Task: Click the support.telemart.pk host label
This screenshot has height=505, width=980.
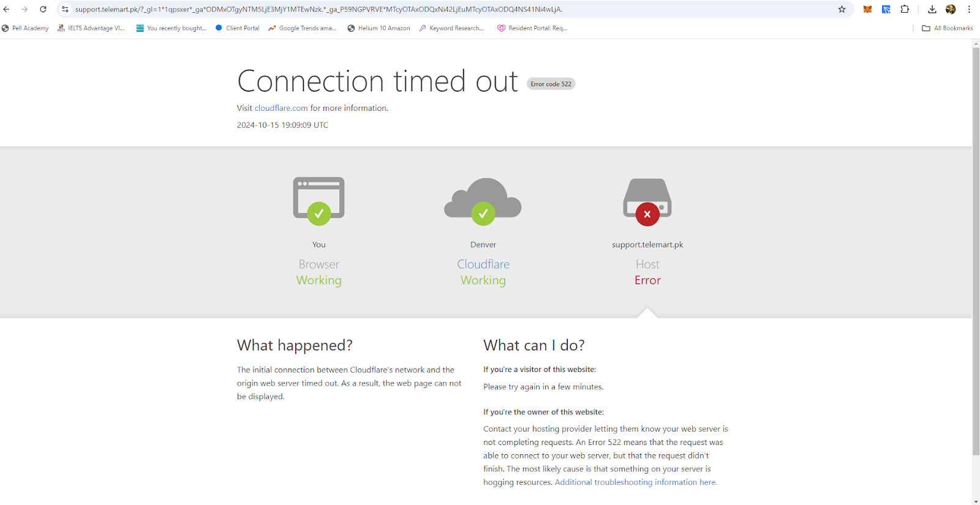Action: (x=647, y=245)
